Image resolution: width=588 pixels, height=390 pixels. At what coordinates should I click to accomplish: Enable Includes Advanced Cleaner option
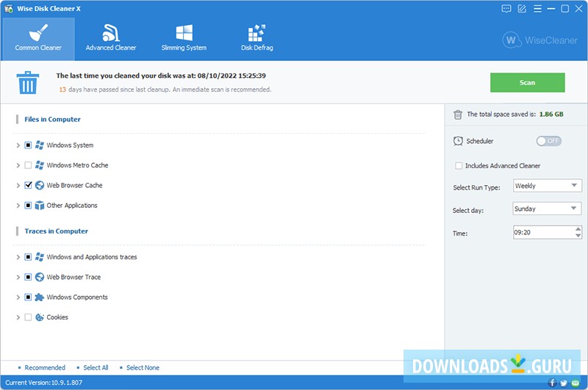tap(458, 165)
